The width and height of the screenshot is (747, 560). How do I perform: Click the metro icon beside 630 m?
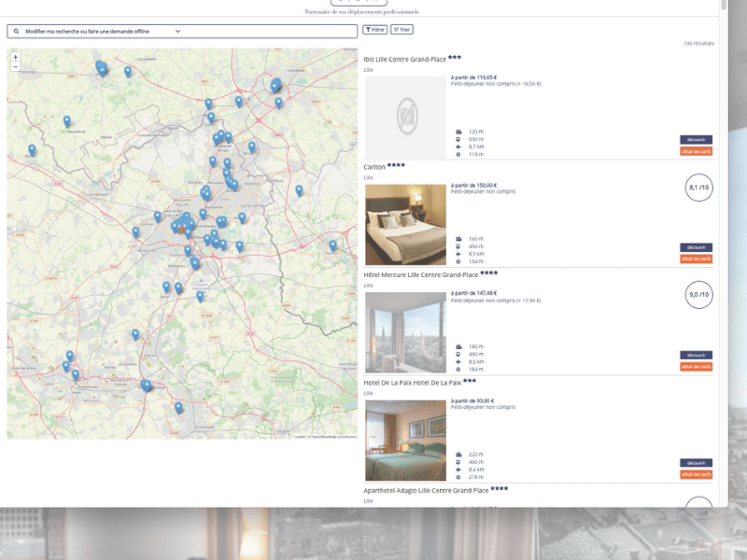pyautogui.click(x=458, y=139)
